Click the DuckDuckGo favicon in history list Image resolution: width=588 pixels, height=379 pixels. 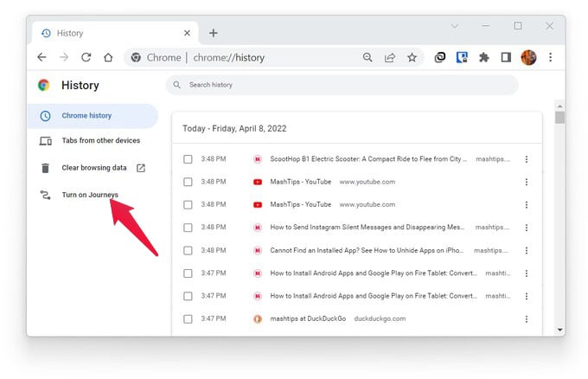click(258, 319)
